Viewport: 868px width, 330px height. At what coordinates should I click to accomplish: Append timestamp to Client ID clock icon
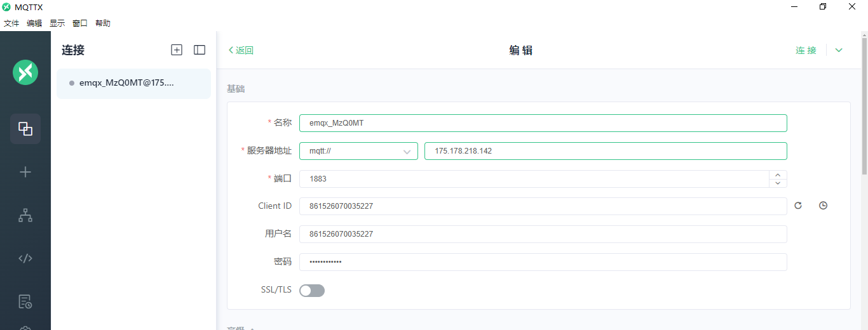click(x=823, y=206)
